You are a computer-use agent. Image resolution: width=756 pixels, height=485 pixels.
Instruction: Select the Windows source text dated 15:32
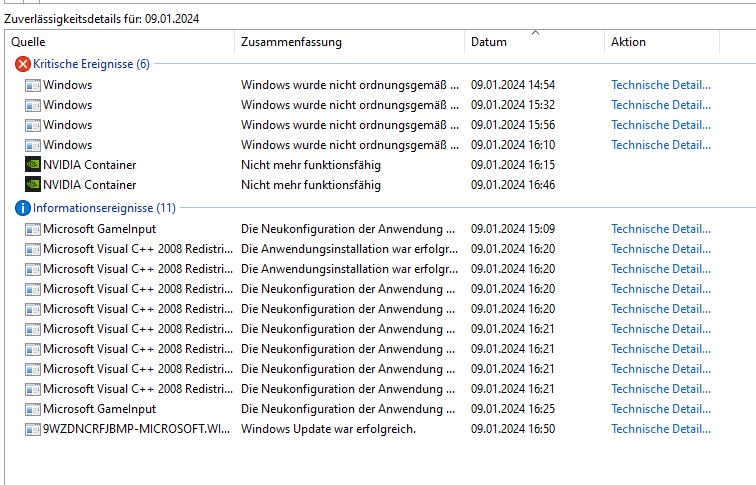coord(68,105)
